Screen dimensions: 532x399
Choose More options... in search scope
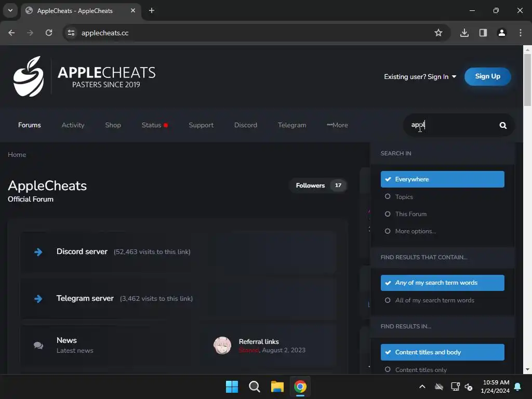pos(443,231)
